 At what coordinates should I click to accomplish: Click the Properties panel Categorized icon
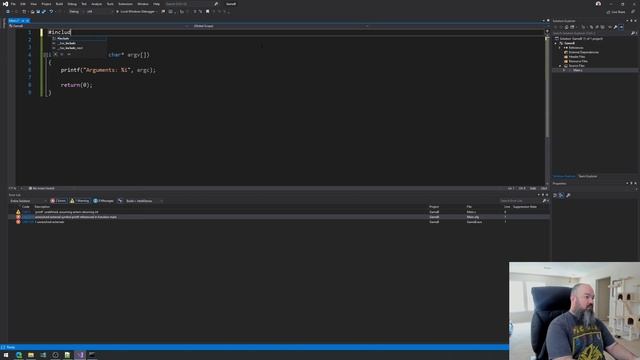coord(555,196)
